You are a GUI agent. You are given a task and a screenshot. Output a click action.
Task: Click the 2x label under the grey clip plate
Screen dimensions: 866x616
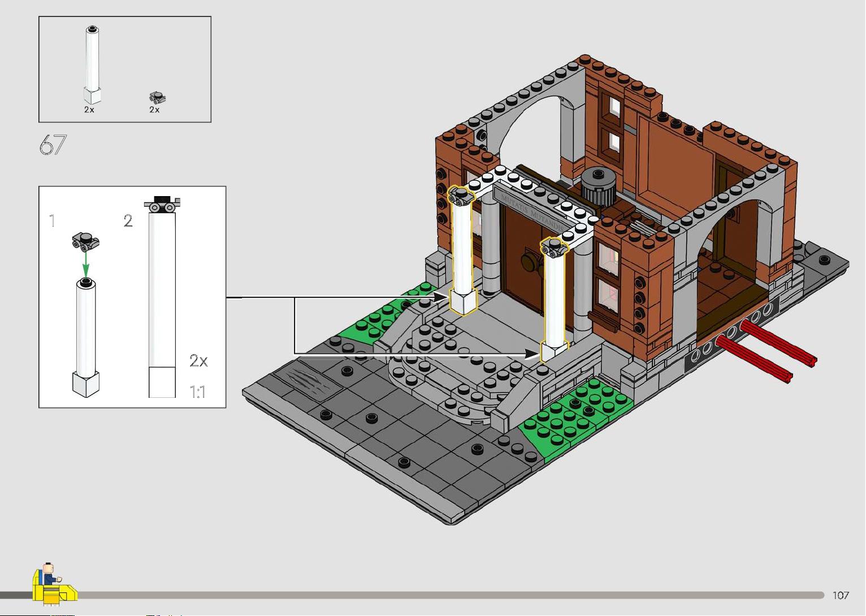tap(154, 110)
